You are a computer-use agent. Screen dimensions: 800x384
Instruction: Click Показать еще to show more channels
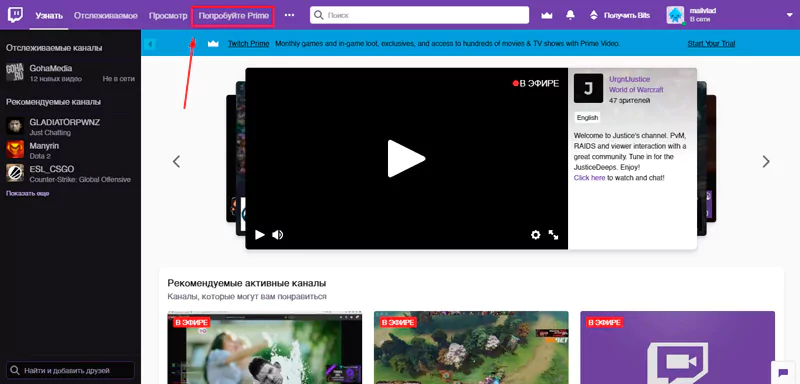(28, 194)
